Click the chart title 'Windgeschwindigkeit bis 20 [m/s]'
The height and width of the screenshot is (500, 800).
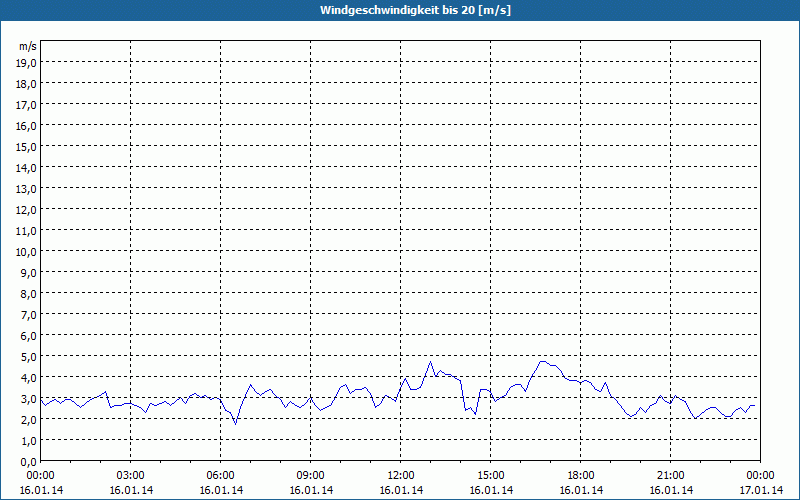[415, 10]
